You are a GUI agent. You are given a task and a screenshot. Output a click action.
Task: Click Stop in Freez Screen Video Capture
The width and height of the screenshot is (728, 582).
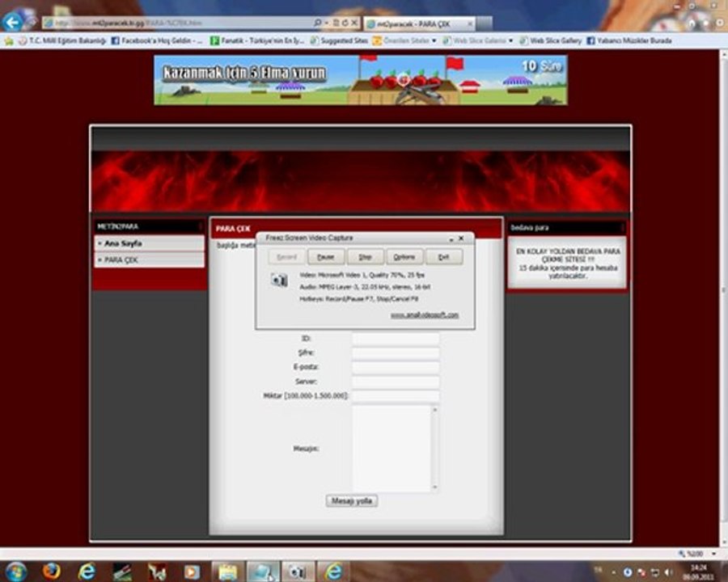tap(366, 257)
